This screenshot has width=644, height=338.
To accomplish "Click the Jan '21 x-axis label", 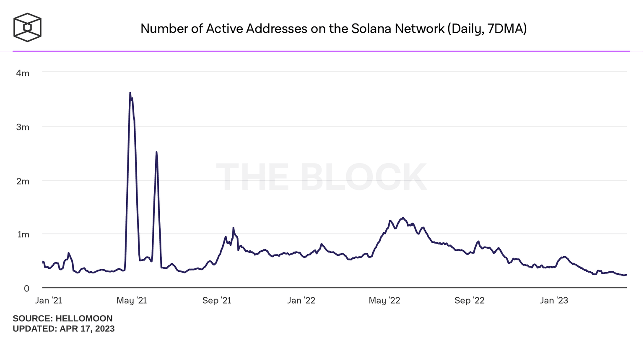I will 48,300.
